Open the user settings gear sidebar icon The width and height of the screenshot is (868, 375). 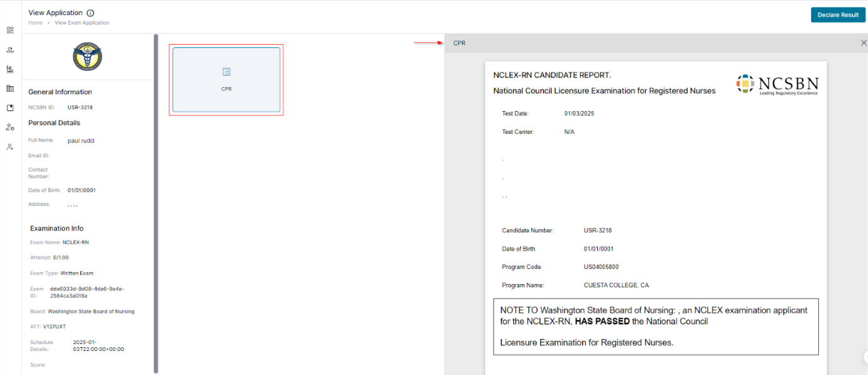tap(10, 127)
